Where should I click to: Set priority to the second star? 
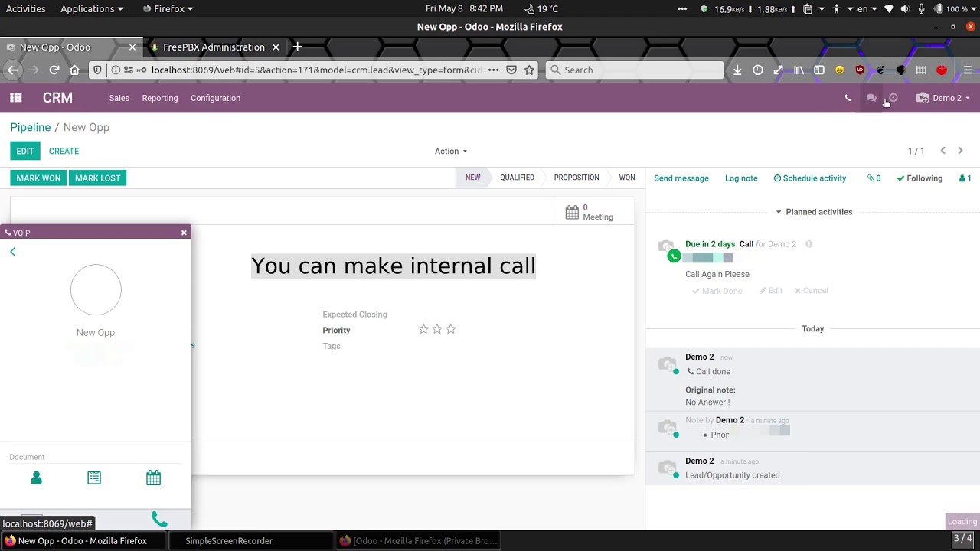click(437, 329)
